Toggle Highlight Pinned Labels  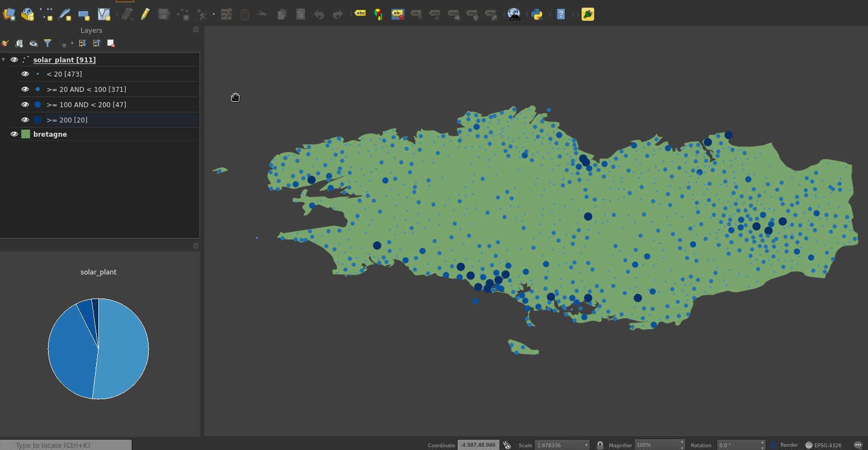pos(398,14)
